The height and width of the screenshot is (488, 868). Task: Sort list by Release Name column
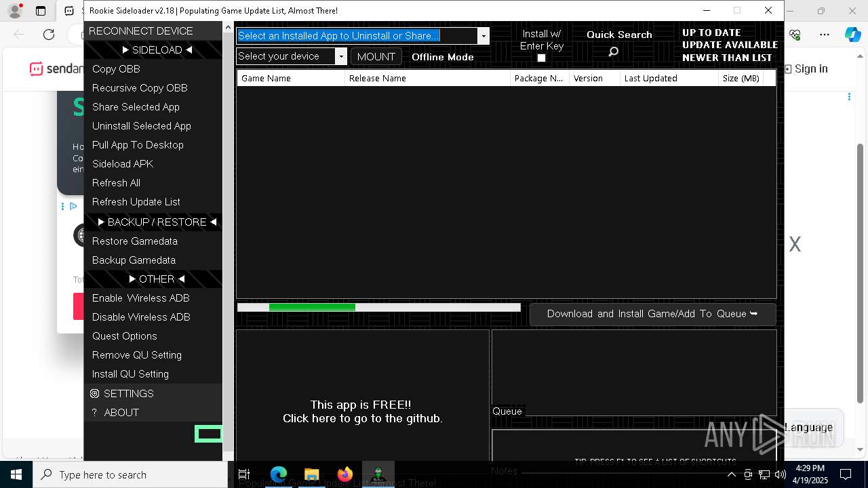[x=427, y=78]
